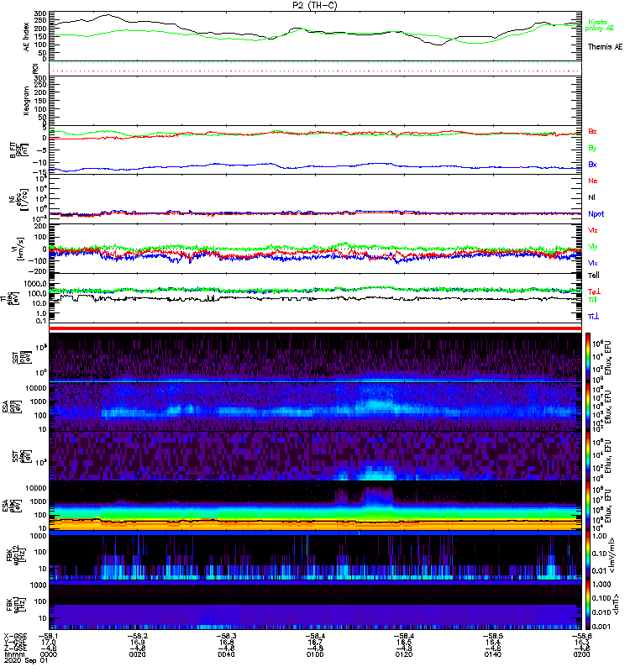The height and width of the screenshot is (672, 630).
Task: Click the black Ni density legend label
Action: [x=591, y=197]
